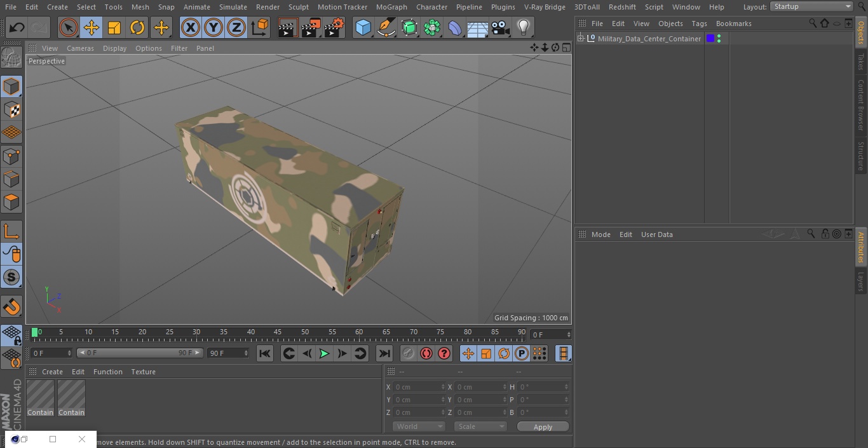The height and width of the screenshot is (448, 868).
Task: Toggle Autokeying button
Action: point(426,353)
